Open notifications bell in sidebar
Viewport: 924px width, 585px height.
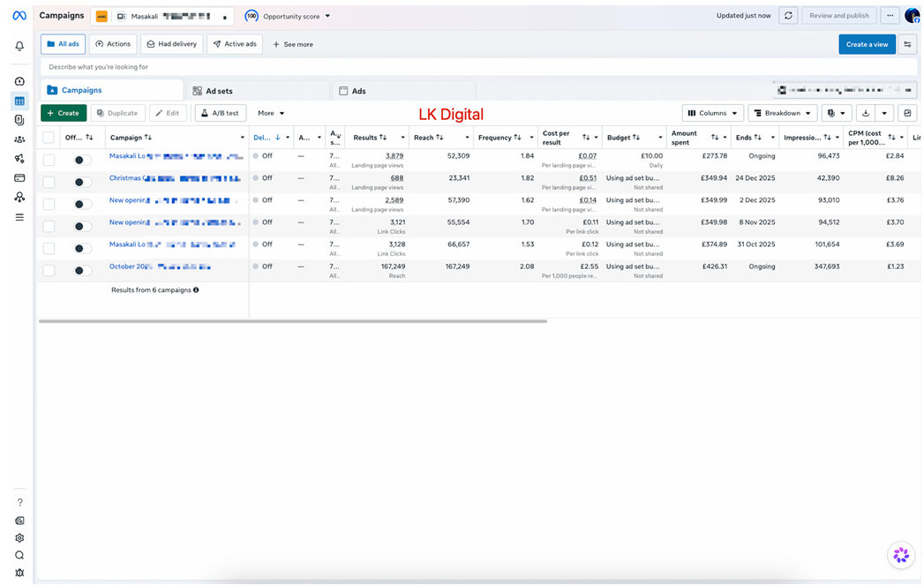point(19,46)
